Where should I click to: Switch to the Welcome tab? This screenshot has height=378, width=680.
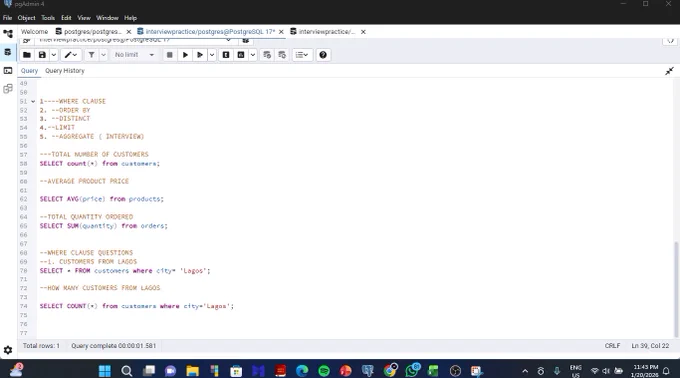coord(34,32)
